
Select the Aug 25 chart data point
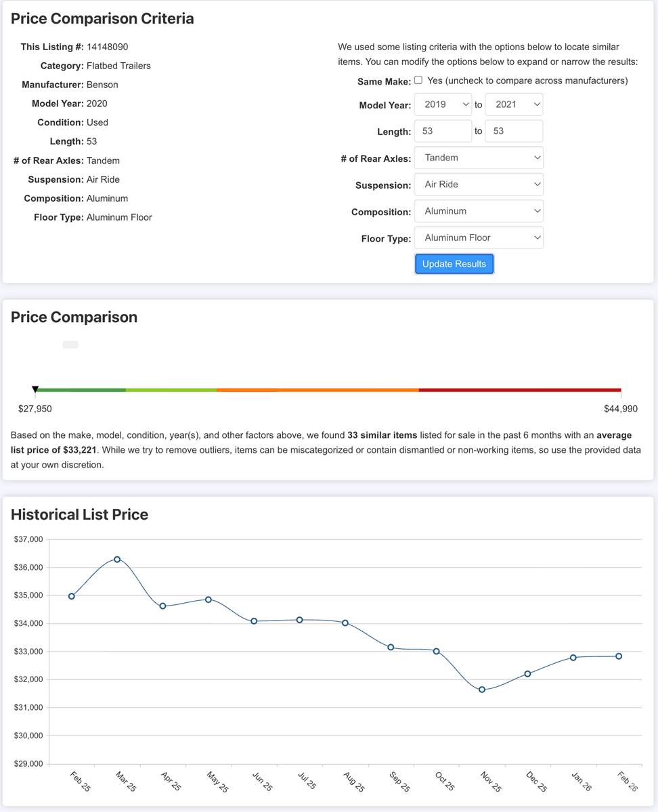coord(345,623)
